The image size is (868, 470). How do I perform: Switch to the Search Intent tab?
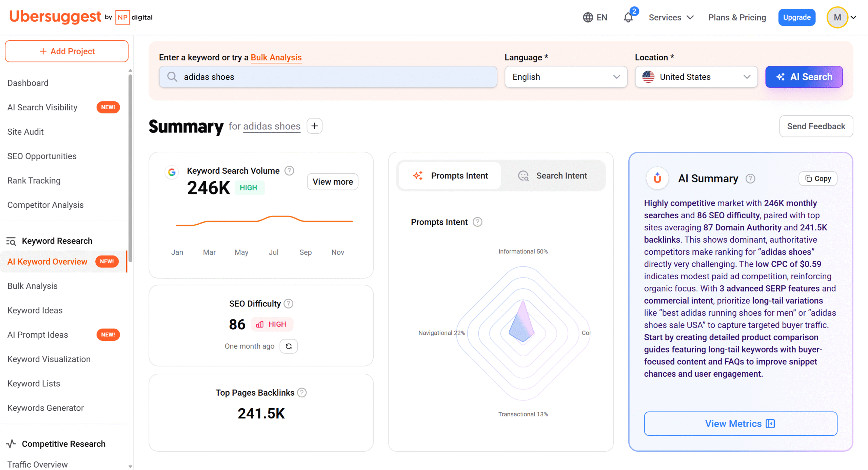[553, 175]
